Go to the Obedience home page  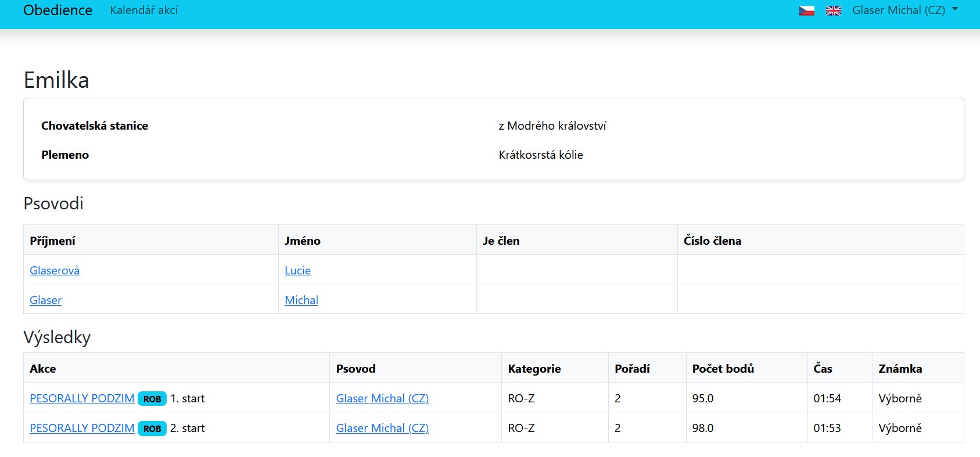point(58,10)
